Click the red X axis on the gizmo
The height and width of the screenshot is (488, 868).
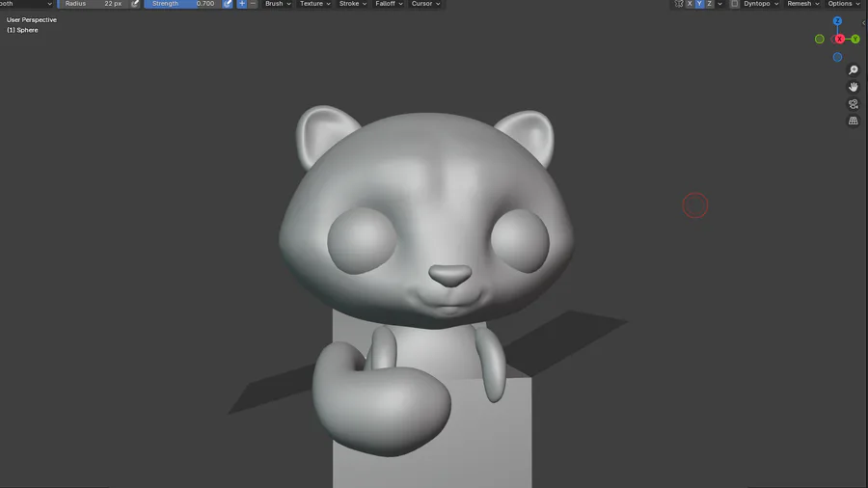(840, 40)
